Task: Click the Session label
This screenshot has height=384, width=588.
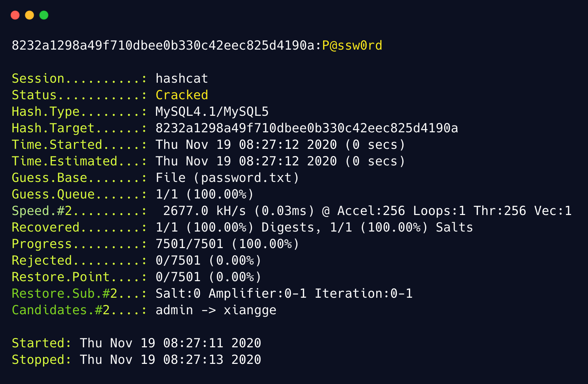Action: pos(38,78)
